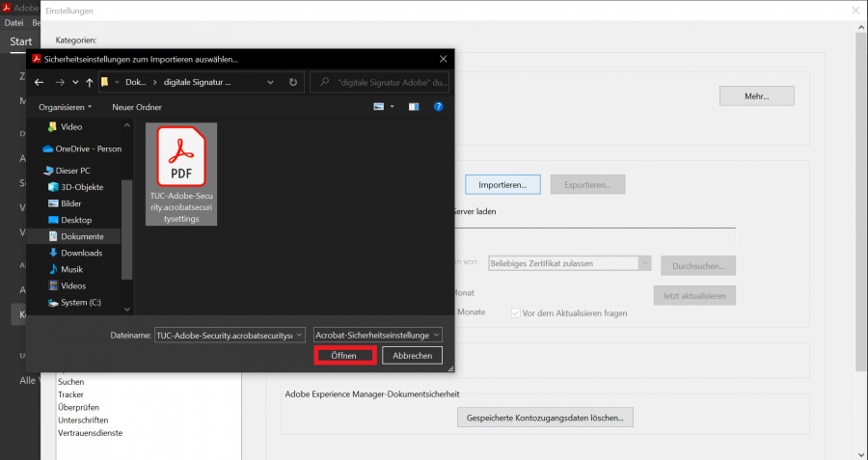
Task: Open the Musik folder
Action: pyautogui.click(x=66, y=270)
